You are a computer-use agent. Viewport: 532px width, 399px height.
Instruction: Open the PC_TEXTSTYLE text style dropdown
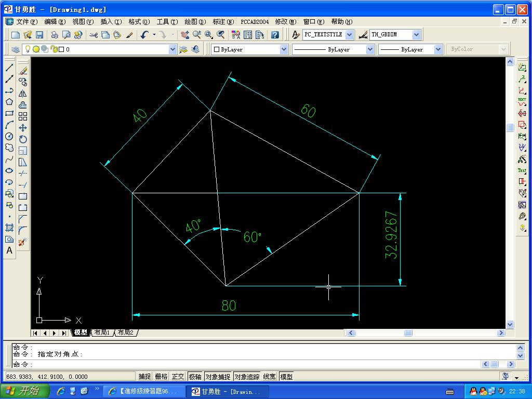tap(350, 35)
